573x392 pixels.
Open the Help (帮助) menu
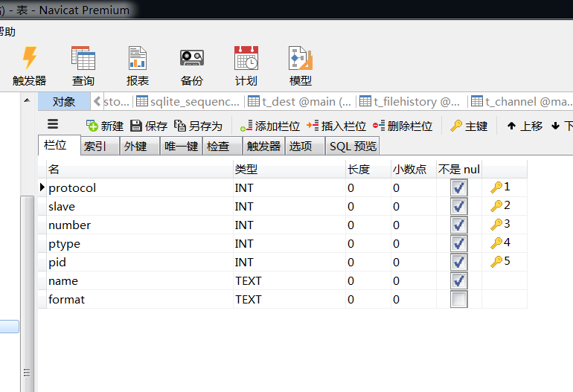tap(7, 32)
